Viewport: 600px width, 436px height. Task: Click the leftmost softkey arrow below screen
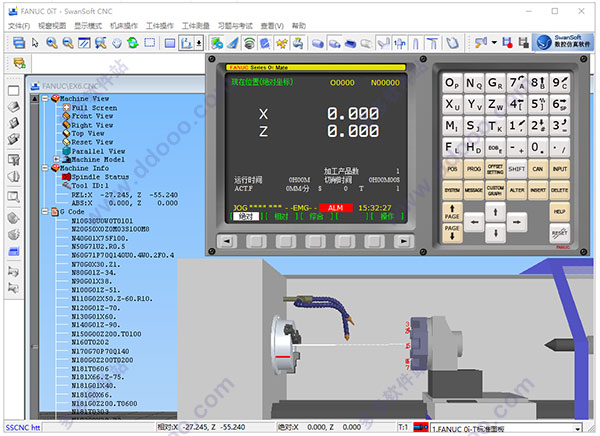227,241
